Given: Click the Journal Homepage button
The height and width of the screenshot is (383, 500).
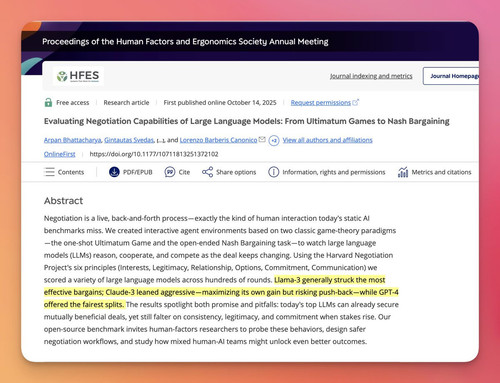Looking at the screenshot, I should 451,76.
